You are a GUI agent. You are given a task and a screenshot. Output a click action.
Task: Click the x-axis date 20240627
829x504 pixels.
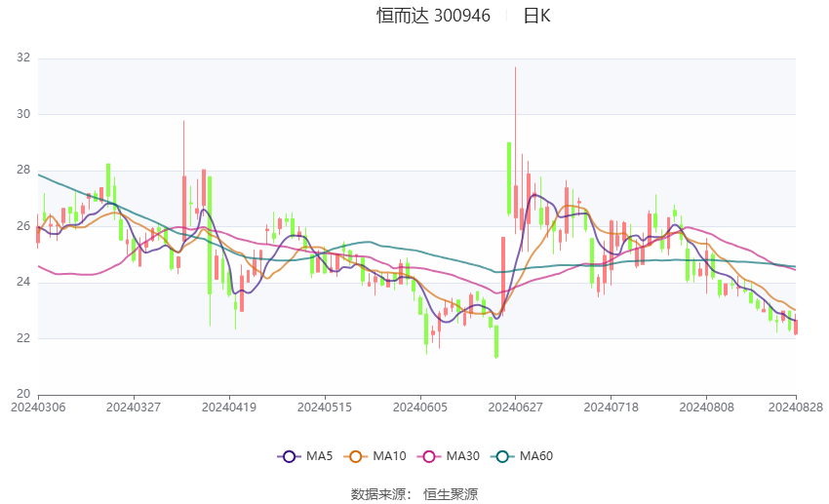[516, 407]
